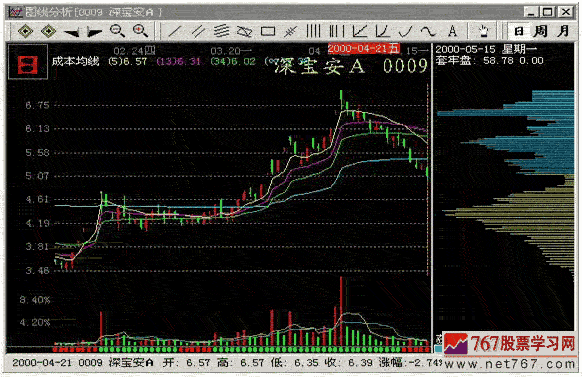The height and width of the screenshot is (377, 582).
Task: Click the 深宝安A 0009 stock title
Action: pyautogui.click(x=351, y=66)
